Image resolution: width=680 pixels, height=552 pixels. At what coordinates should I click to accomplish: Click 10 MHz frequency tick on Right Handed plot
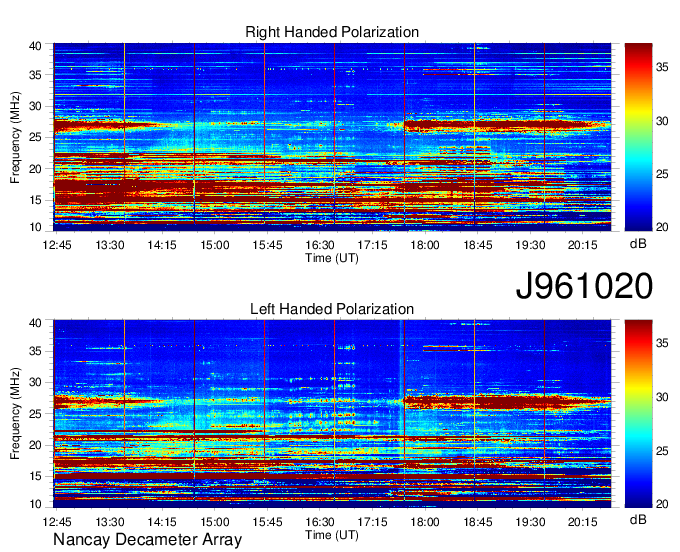click(x=35, y=227)
